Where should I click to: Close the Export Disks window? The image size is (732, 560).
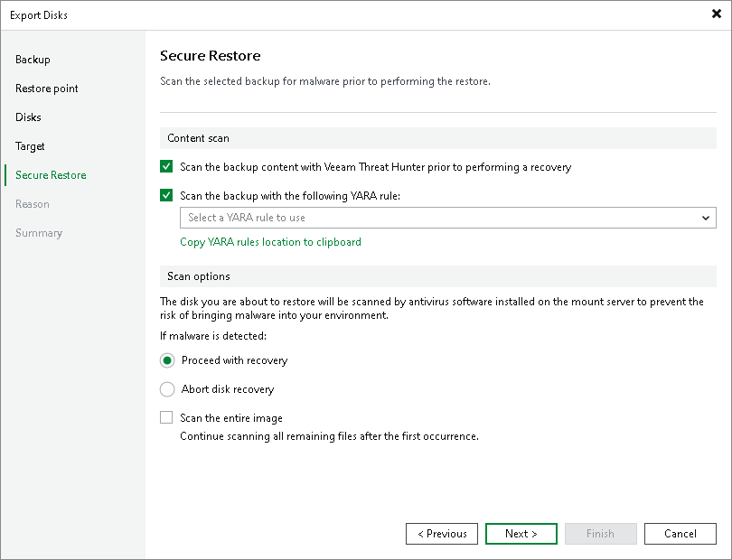715,14
